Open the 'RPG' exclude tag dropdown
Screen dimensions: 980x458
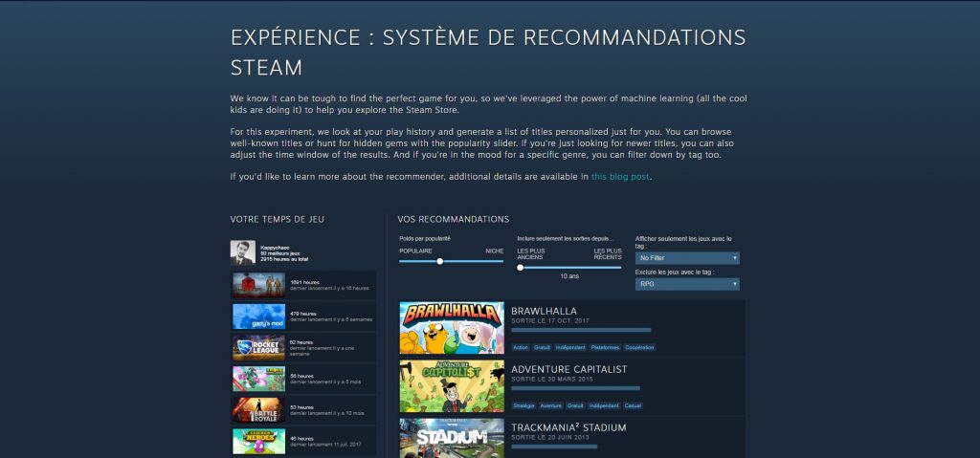[687, 284]
